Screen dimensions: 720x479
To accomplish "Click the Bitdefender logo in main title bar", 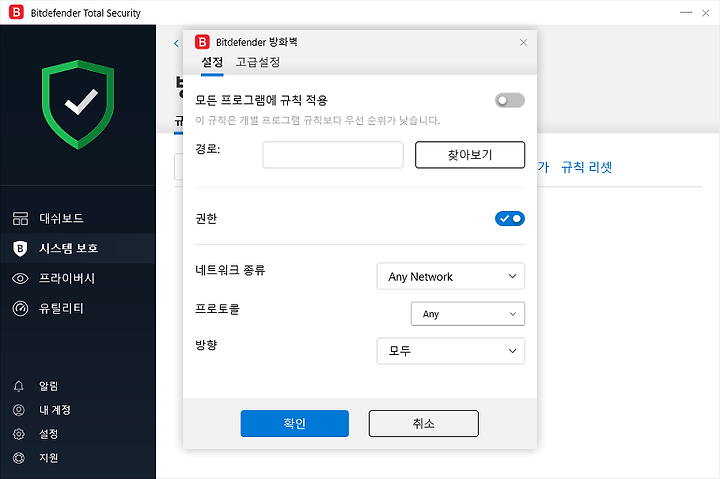I will pos(16,12).
